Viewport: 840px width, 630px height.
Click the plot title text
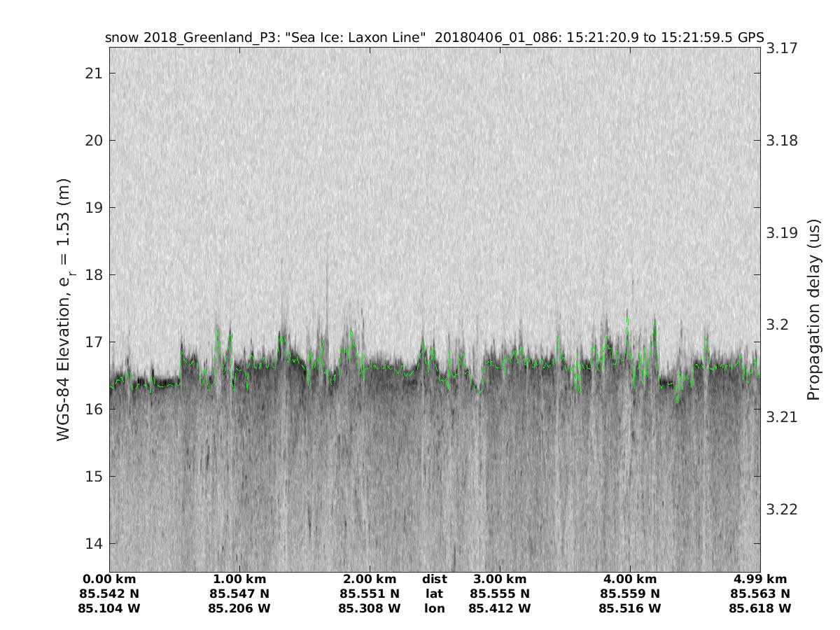click(x=434, y=38)
